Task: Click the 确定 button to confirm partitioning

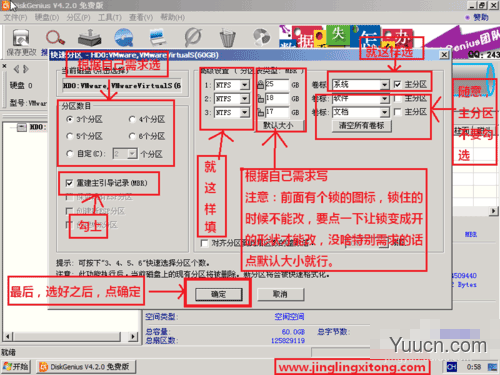Action: (219, 294)
